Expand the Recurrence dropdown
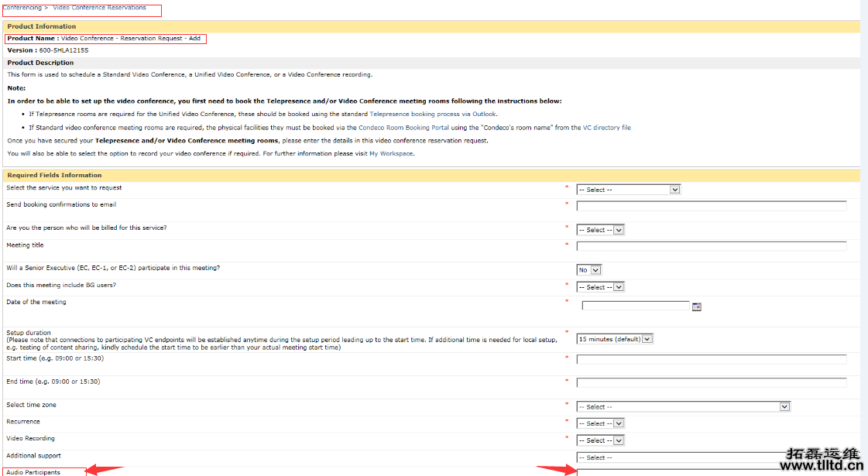868x476 pixels. pyautogui.click(x=600, y=423)
